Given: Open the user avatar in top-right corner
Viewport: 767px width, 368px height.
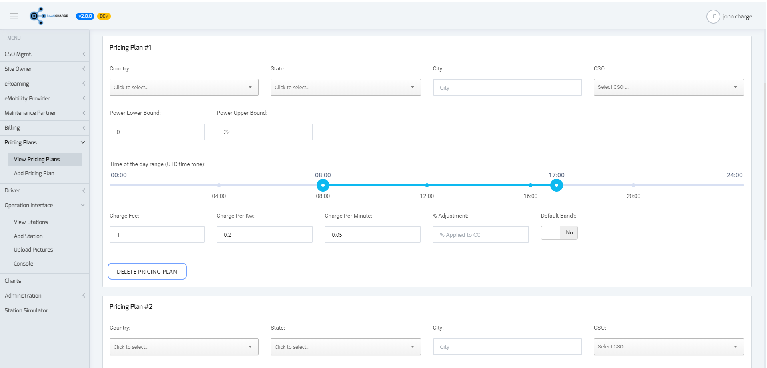Looking at the screenshot, I should click(x=713, y=16).
